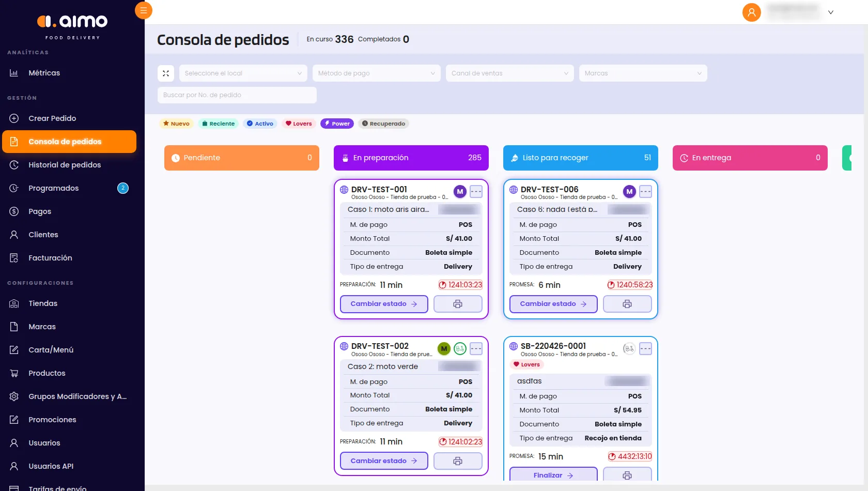This screenshot has width=868, height=491.
Task: Print order DRV-TEST-002 with printer icon
Action: (x=458, y=461)
